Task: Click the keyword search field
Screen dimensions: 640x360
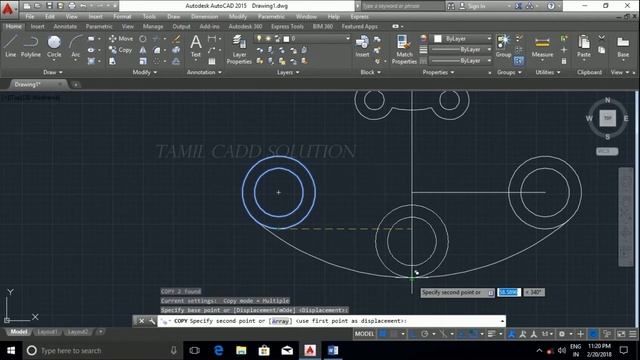Action: click(402, 6)
